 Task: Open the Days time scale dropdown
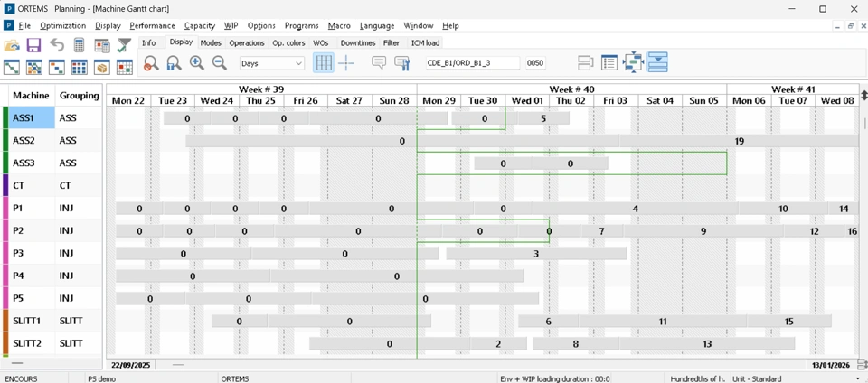pos(272,63)
